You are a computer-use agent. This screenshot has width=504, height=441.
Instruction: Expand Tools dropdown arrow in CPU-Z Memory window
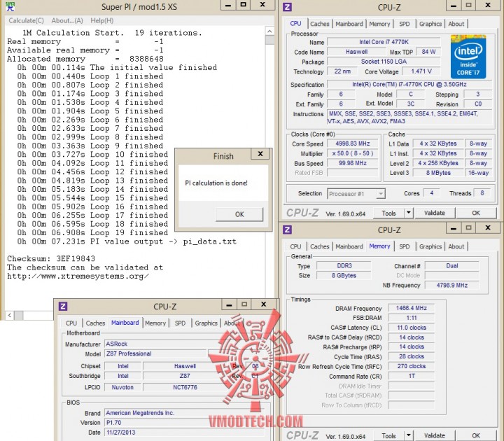click(409, 435)
